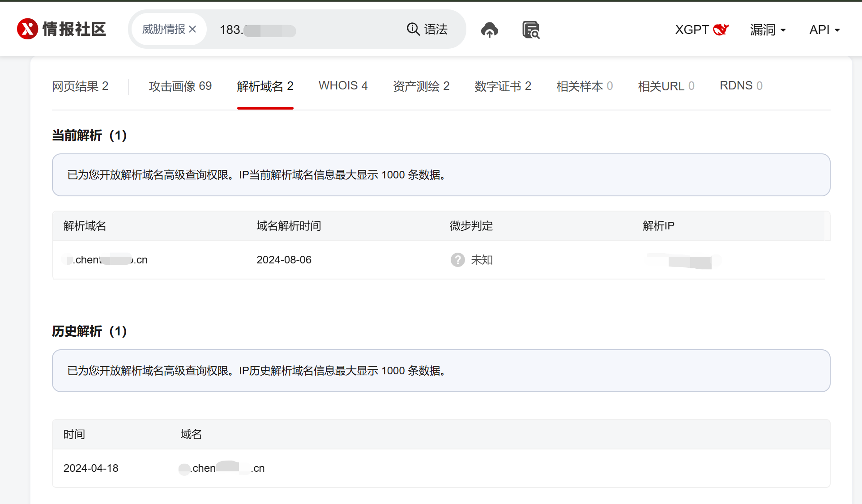Open the document search icon
862x504 pixels.
click(x=531, y=30)
